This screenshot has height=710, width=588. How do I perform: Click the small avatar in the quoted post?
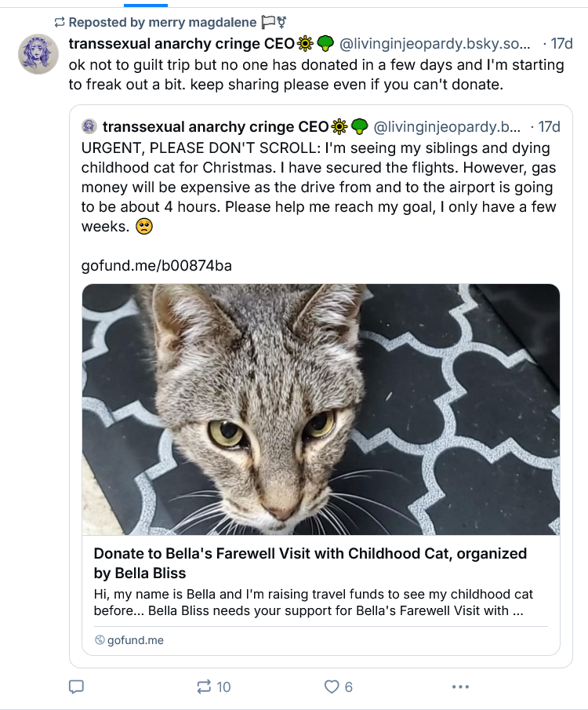89,126
